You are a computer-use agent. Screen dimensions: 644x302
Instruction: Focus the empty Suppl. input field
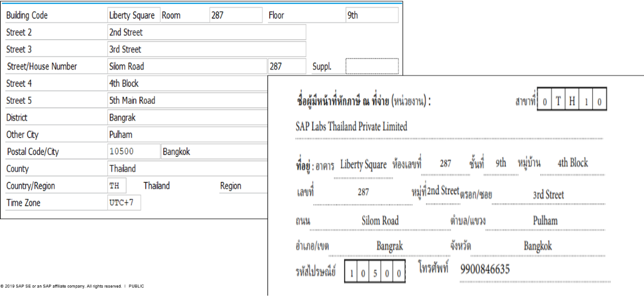372,66
